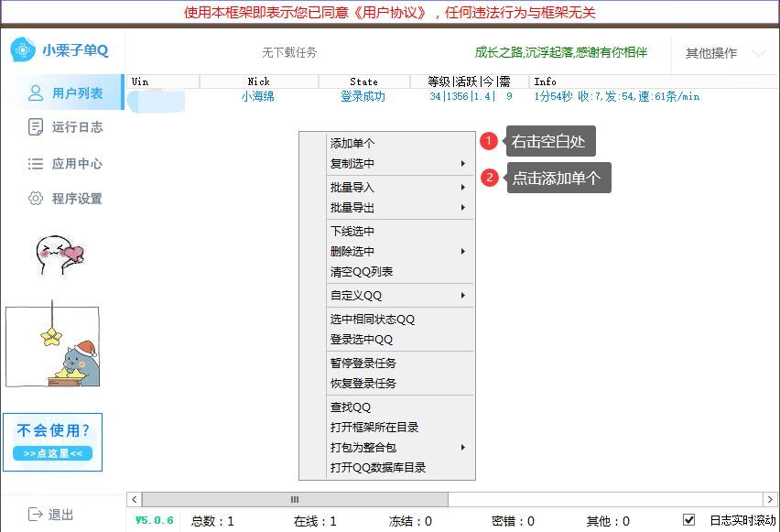The width and height of the screenshot is (780, 532).
Task: Sort by the State column header
Action: pyautogui.click(x=364, y=81)
